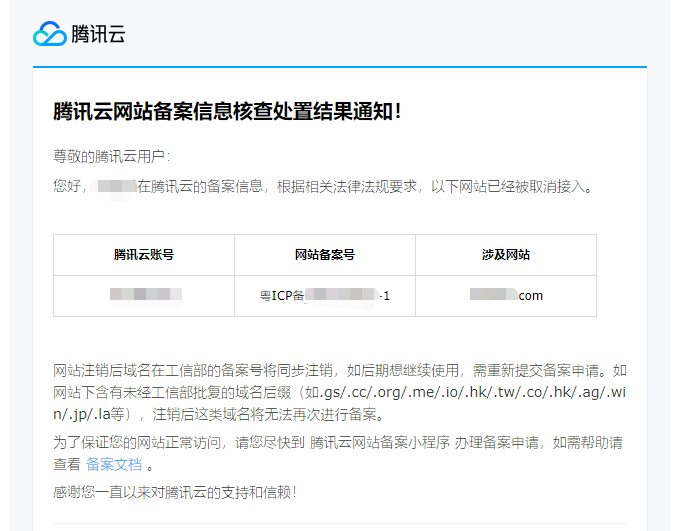Click the 腾讯云账号 column header
The width and height of the screenshot is (685, 531).
tap(144, 255)
